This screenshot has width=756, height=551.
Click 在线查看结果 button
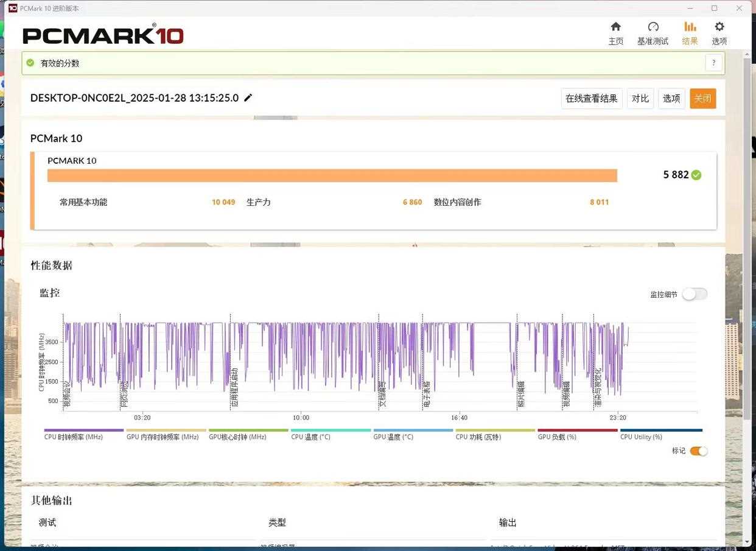click(x=591, y=99)
